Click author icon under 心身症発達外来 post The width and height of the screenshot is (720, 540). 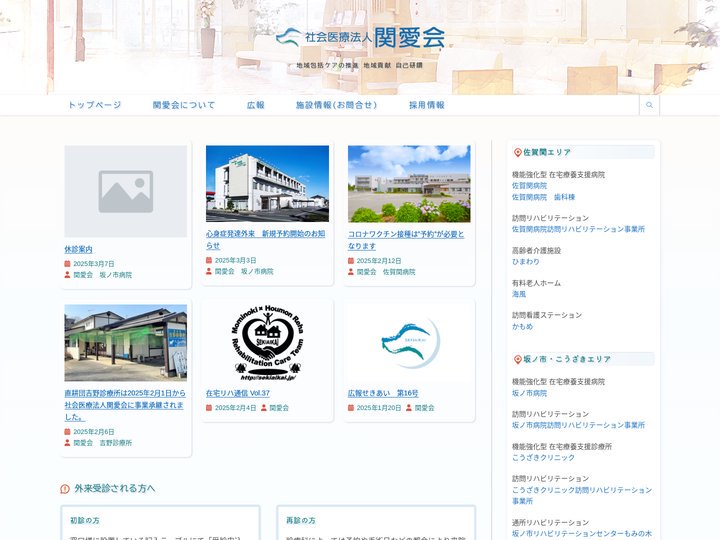209,271
